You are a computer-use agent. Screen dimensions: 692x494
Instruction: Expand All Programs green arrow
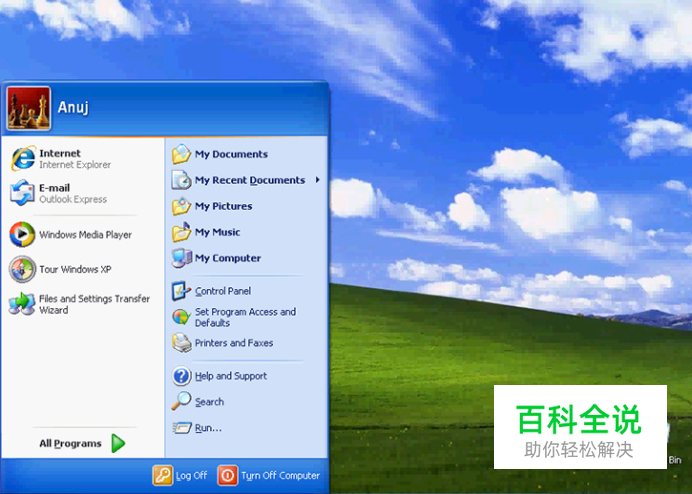point(118,443)
